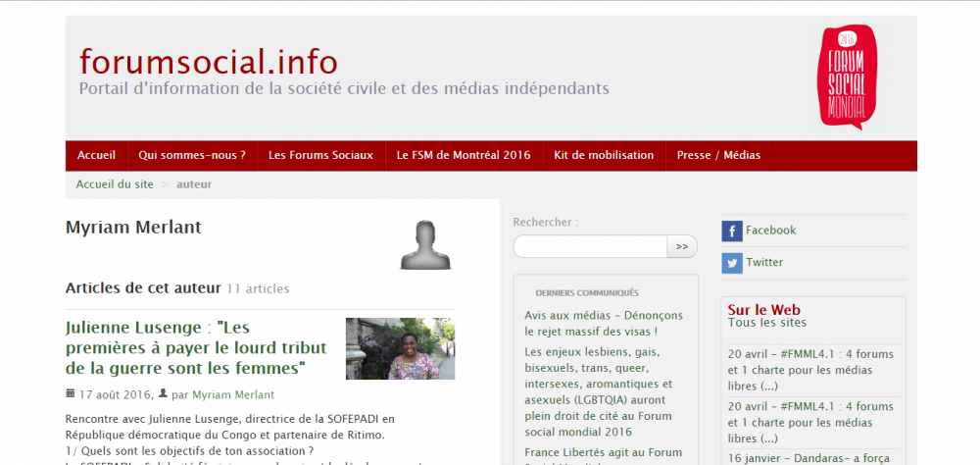This screenshot has height=465, width=980.
Task: Open the Accueil menu item
Action: point(96,155)
